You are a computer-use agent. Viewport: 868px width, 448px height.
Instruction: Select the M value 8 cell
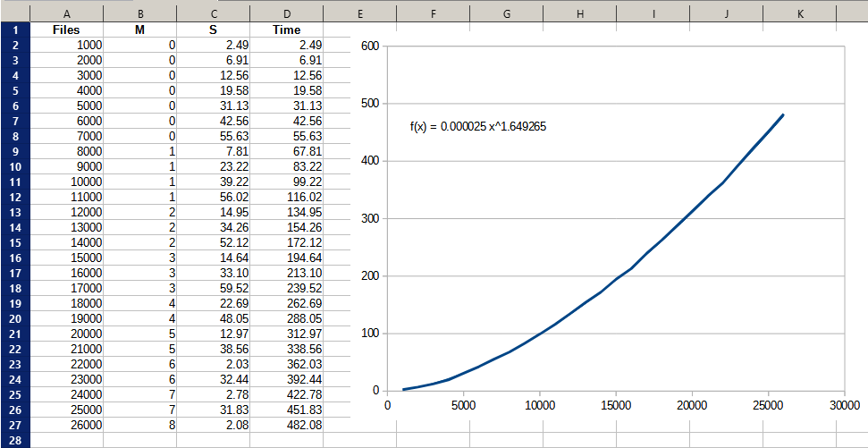click(140, 426)
